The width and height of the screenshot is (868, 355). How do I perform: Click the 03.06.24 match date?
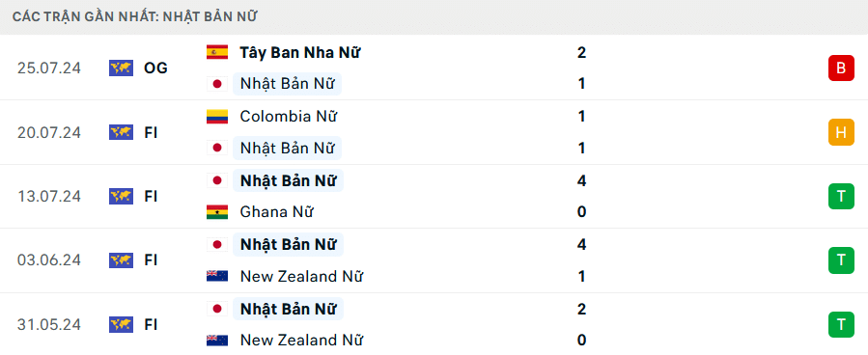[48, 259]
